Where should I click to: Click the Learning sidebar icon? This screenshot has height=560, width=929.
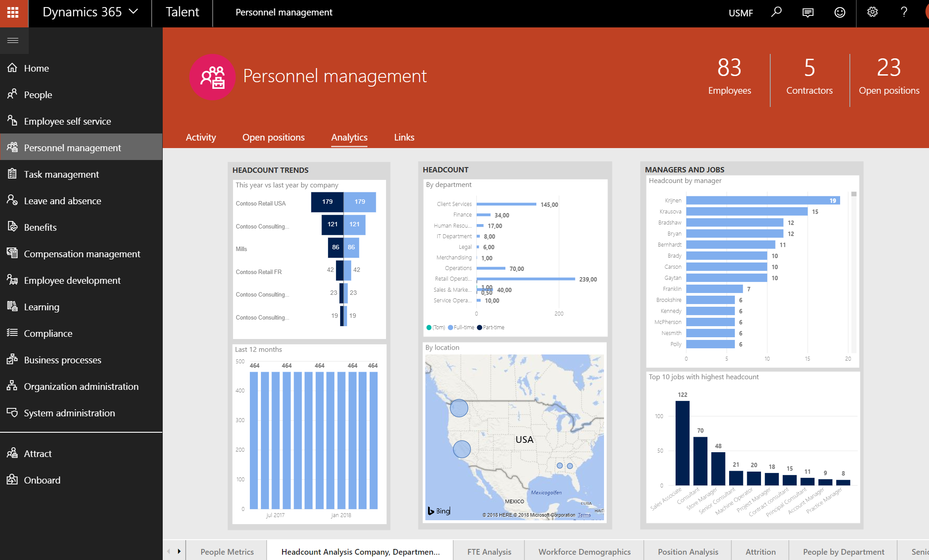click(12, 306)
